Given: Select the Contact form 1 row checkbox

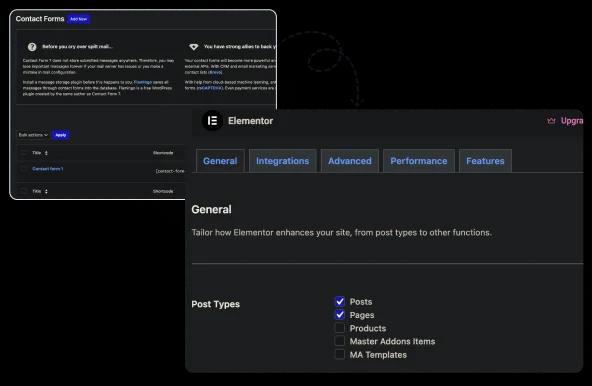Looking at the screenshot, I should tap(24, 169).
